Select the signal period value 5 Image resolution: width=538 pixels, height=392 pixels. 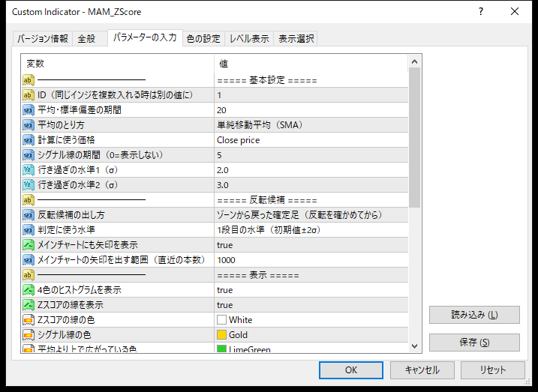pyautogui.click(x=311, y=155)
